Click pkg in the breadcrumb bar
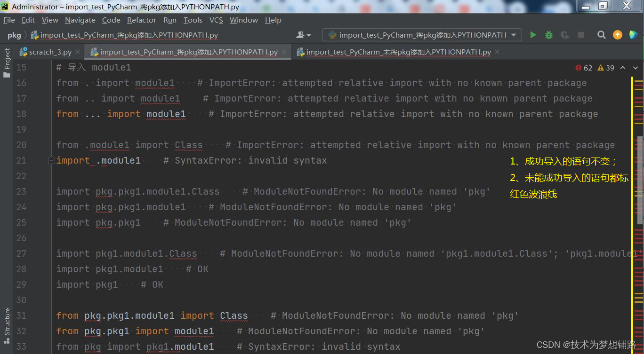644x354 pixels. tap(14, 35)
